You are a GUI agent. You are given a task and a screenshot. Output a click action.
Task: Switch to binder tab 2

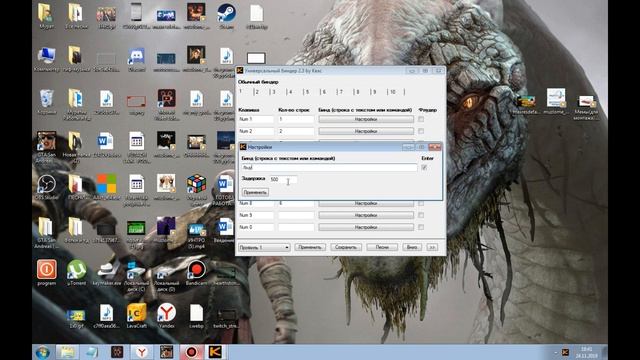pos(257,92)
